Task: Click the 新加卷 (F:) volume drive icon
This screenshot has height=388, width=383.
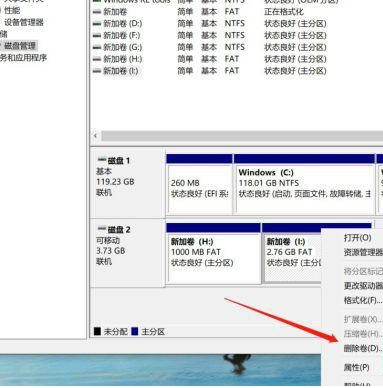Action: 97,35
